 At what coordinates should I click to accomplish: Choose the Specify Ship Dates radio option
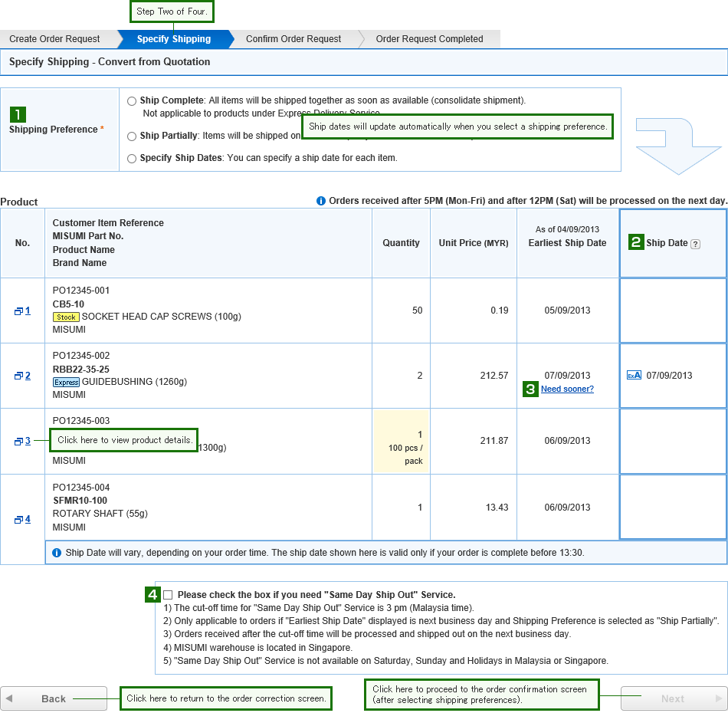tap(133, 159)
